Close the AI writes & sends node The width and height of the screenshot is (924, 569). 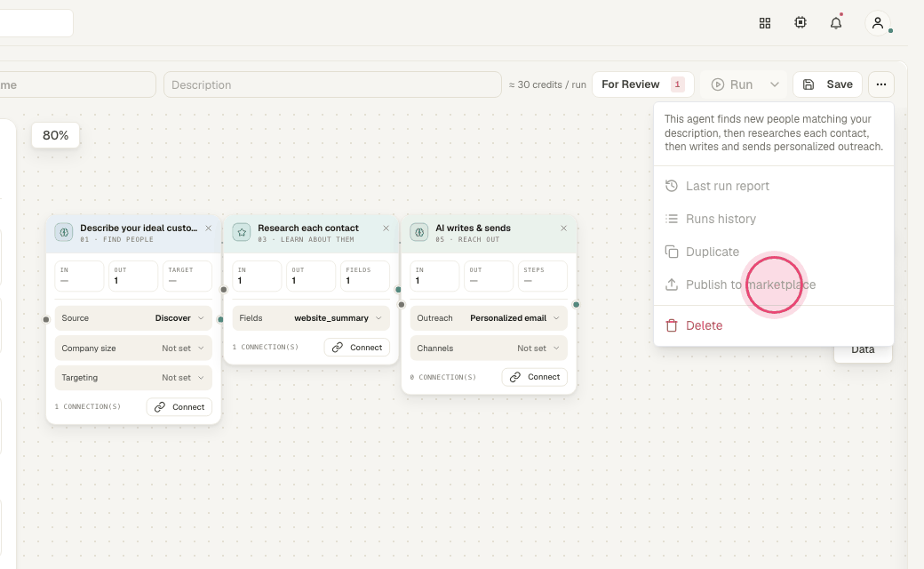point(563,228)
